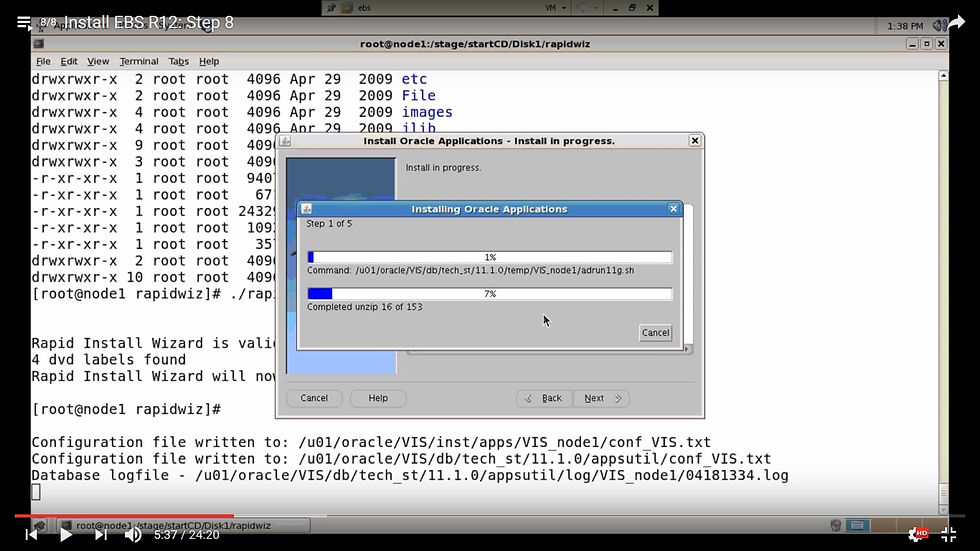The image size is (980, 551).
Task: Click the 'etc' directory name in the terminal
Action: coord(414,79)
